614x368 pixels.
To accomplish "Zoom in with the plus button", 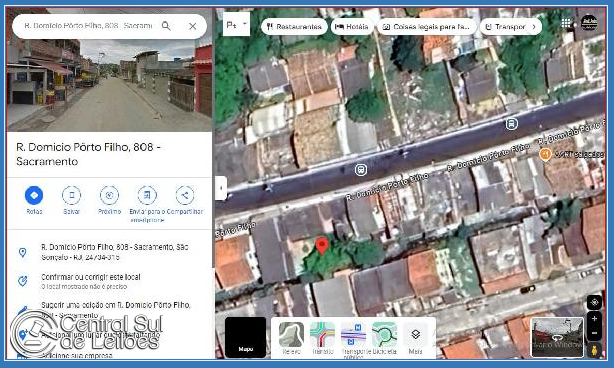I will [594, 319].
